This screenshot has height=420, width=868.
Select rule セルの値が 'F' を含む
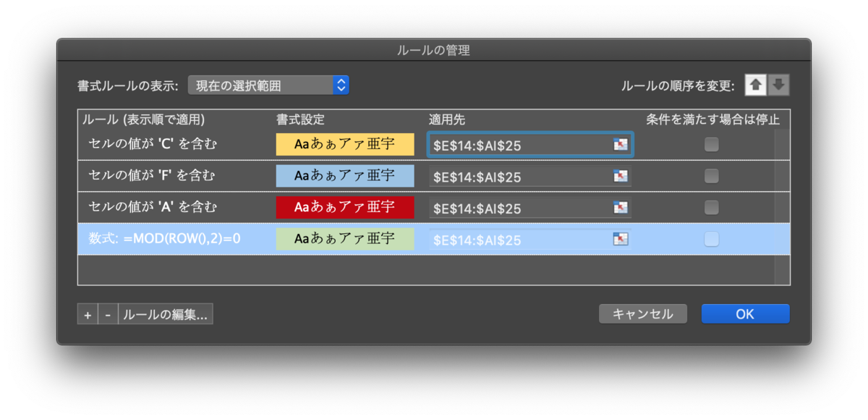pyautogui.click(x=152, y=175)
